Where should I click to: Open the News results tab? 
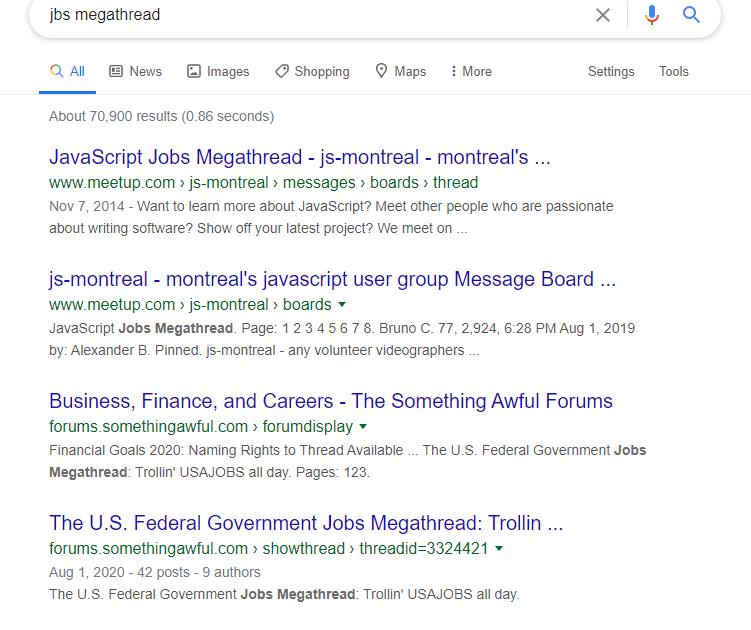135,71
